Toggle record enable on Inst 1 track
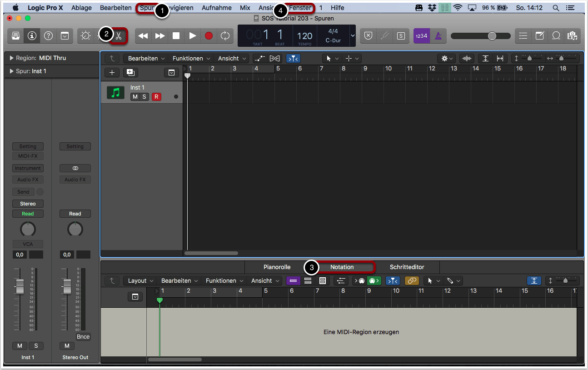This screenshot has height=370, width=588. (x=156, y=96)
